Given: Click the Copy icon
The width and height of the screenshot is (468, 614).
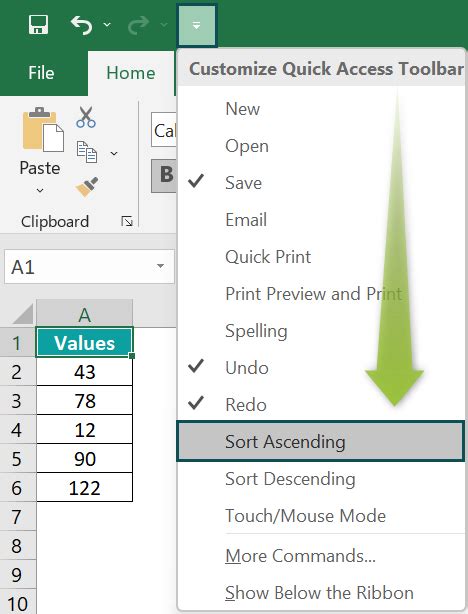Looking at the screenshot, I should (x=87, y=152).
